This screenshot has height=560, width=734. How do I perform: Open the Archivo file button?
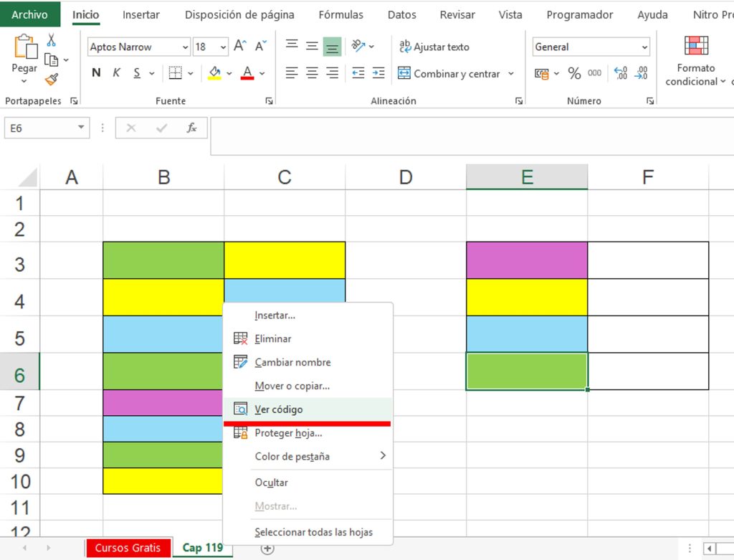(30, 14)
